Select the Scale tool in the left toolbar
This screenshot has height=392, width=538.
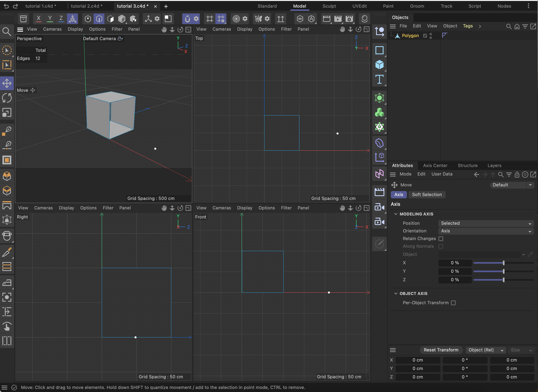point(7,112)
